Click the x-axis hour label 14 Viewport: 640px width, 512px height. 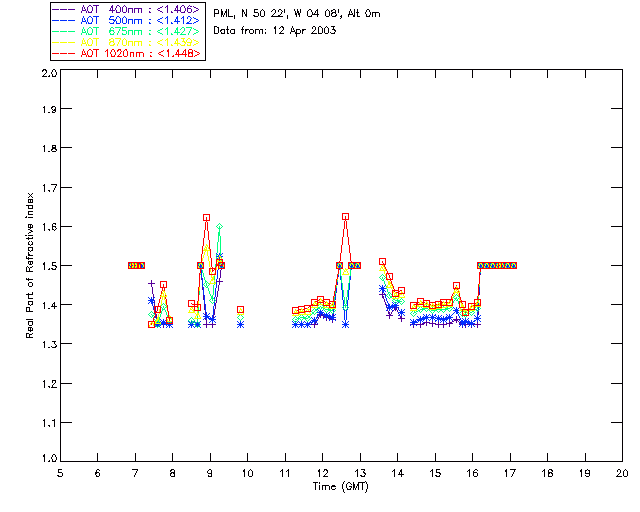click(398, 473)
